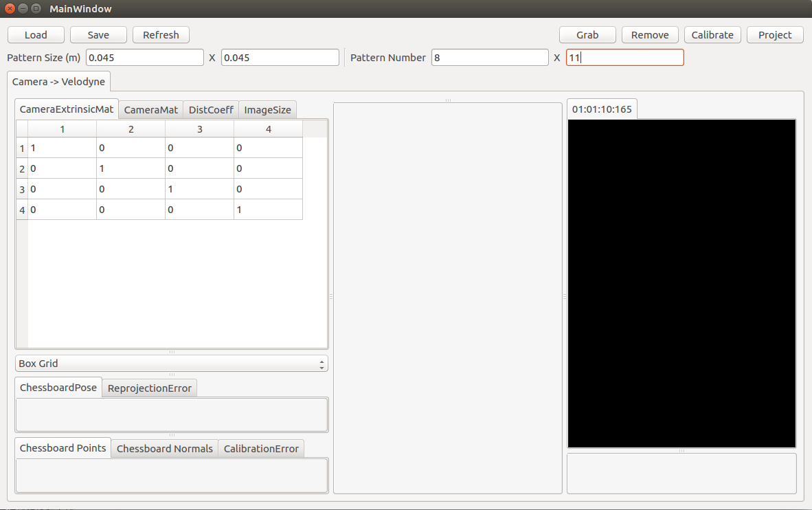Viewport: 812px width, 510px height.
Task: Click the Camera -> Velodyne tab
Action: [x=58, y=81]
